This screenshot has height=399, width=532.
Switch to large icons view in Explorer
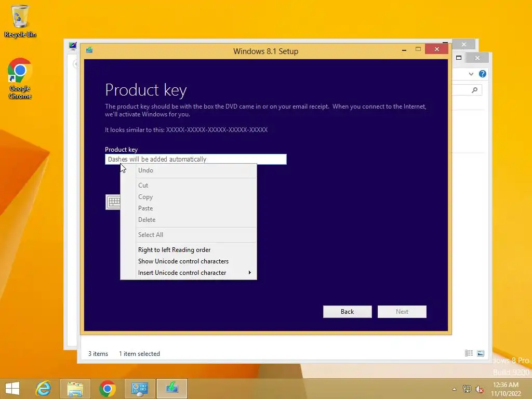[481, 353]
